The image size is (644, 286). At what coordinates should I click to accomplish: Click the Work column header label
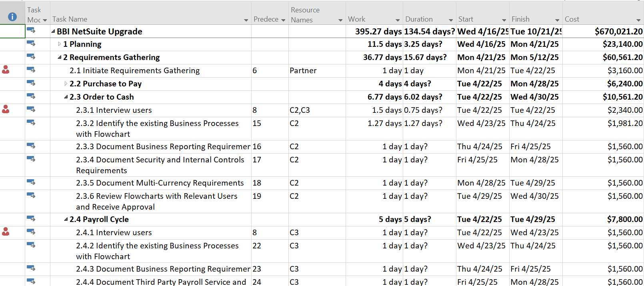(356, 19)
